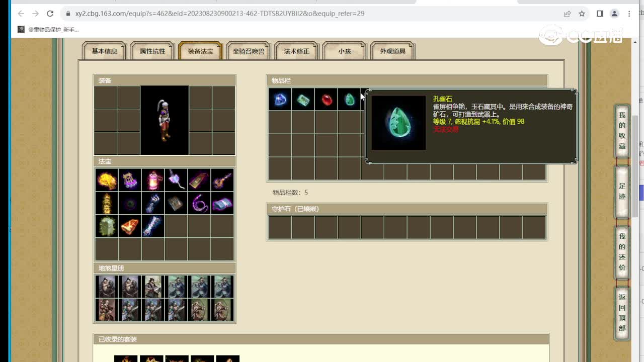Select the green 孔雀石 item in the inventory slot
This screenshot has width=644, height=362.
pyautogui.click(x=350, y=100)
